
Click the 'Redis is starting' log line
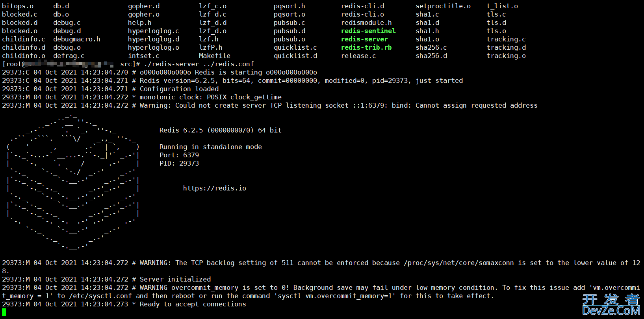pos(160,72)
